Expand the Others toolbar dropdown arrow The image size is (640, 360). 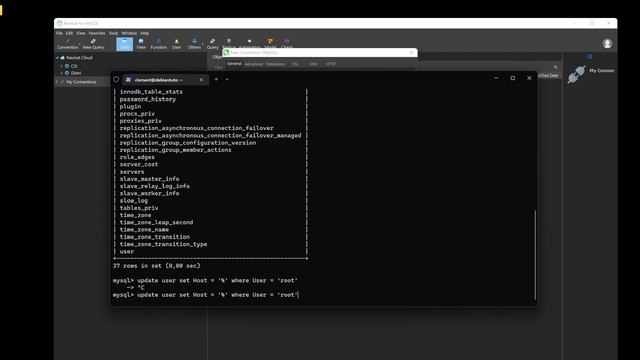[x=202, y=44]
